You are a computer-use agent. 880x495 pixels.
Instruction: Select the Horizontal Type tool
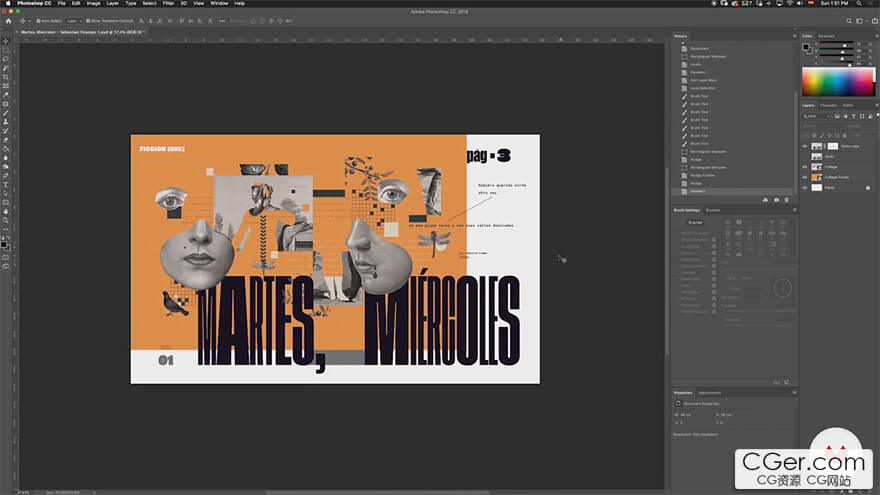pyautogui.click(x=6, y=185)
